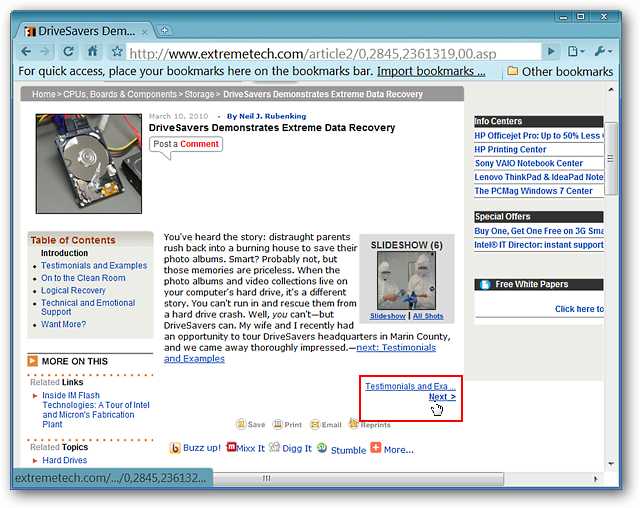Share via Digg It icon
640x508 pixels.
click(275, 447)
